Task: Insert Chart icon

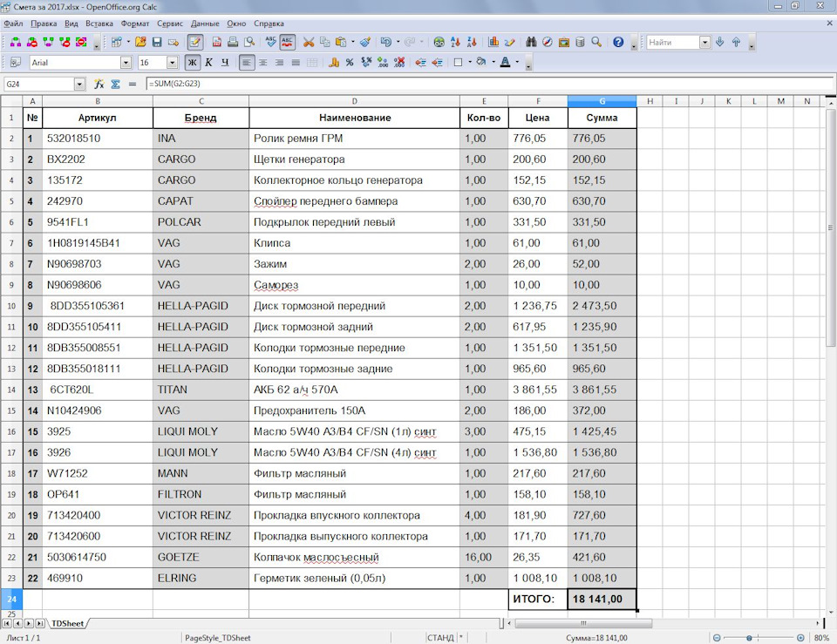Action: (x=493, y=42)
